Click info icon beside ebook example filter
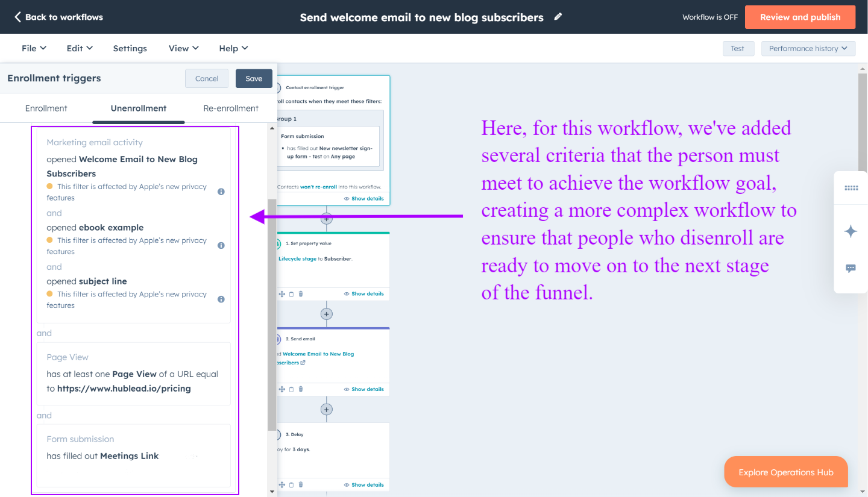Image resolution: width=868 pixels, height=497 pixels. (x=221, y=245)
